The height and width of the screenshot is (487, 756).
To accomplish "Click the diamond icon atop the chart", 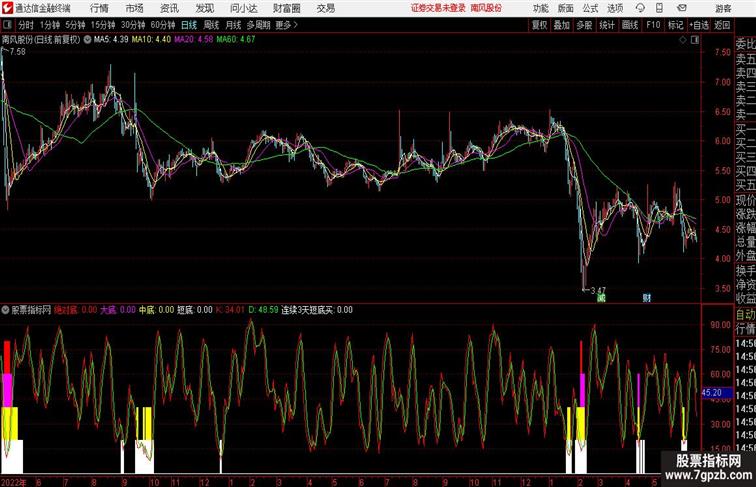I will tap(683, 40).
